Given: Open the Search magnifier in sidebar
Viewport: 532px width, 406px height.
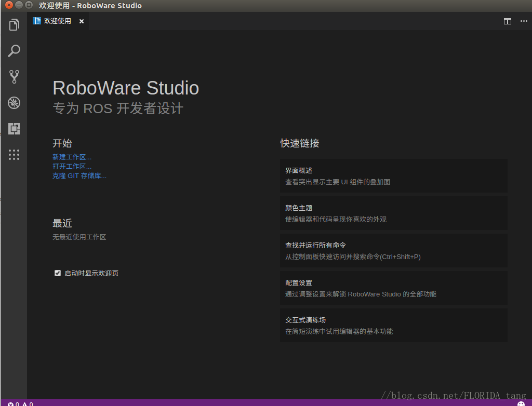Looking at the screenshot, I should (x=14, y=51).
